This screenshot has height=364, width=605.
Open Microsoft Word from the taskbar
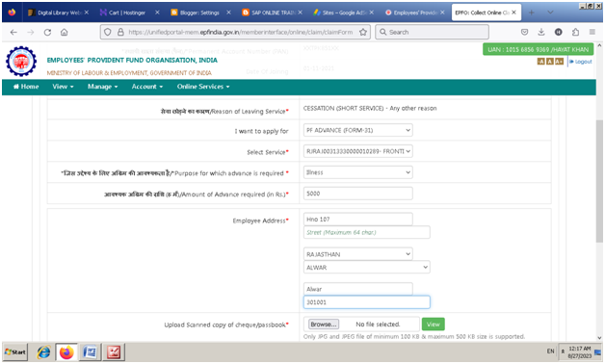pyautogui.click(x=90, y=352)
